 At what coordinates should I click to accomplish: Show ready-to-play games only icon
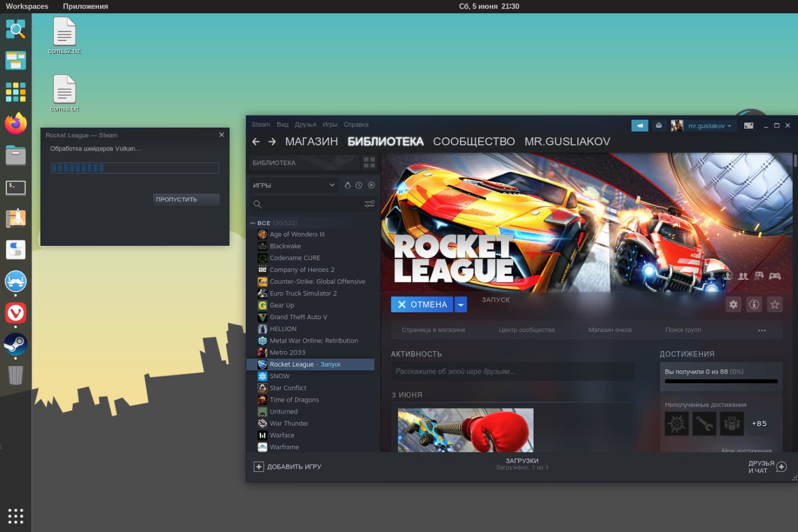tap(371, 185)
